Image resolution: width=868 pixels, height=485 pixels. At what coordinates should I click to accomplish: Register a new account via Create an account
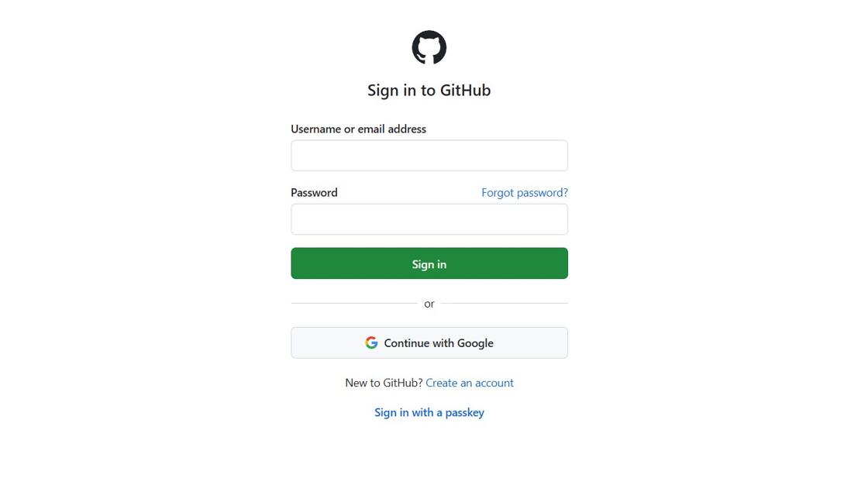tap(469, 383)
